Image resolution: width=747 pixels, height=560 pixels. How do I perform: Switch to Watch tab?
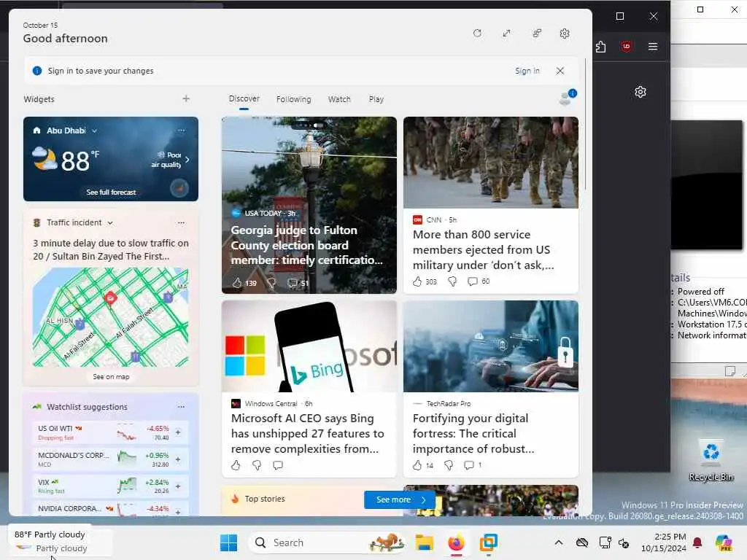339,99
